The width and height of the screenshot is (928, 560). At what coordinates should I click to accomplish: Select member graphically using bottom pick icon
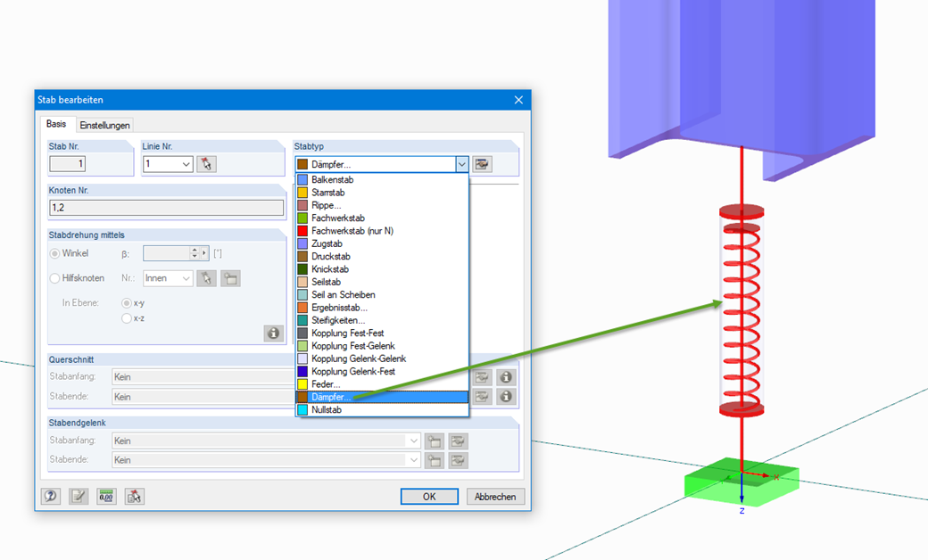click(134, 497)
